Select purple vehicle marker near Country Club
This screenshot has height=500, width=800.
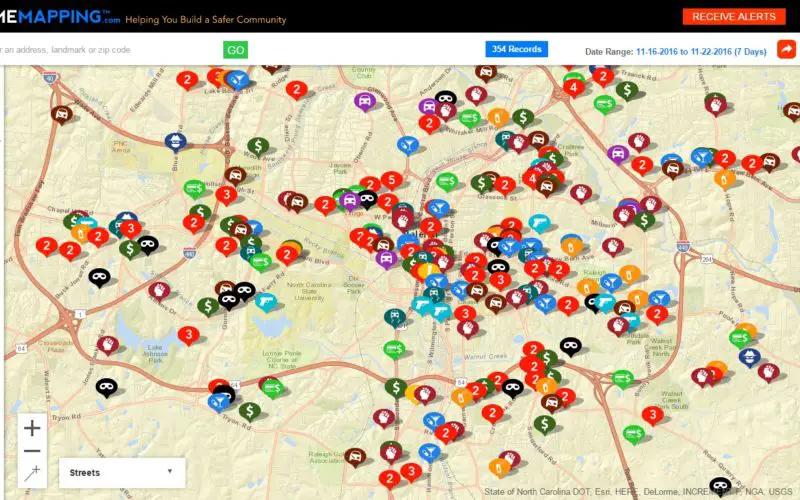[x=364, y=102]
